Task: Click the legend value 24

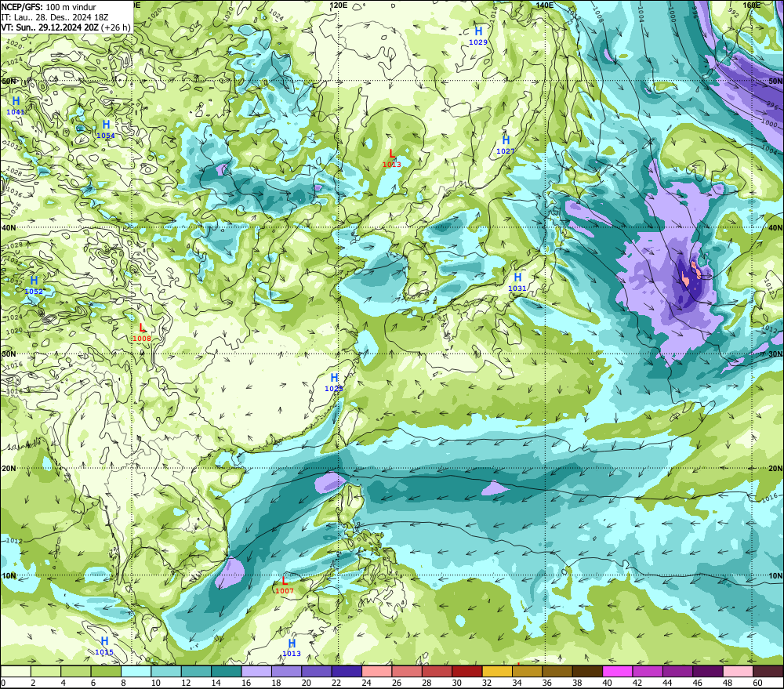Action: [x=366, y=683]
